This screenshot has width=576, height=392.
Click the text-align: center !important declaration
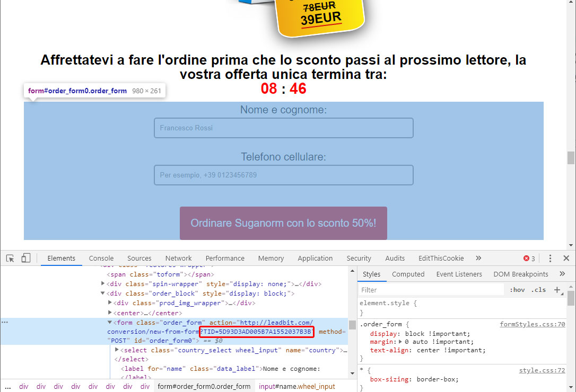(x=427, y=350)
